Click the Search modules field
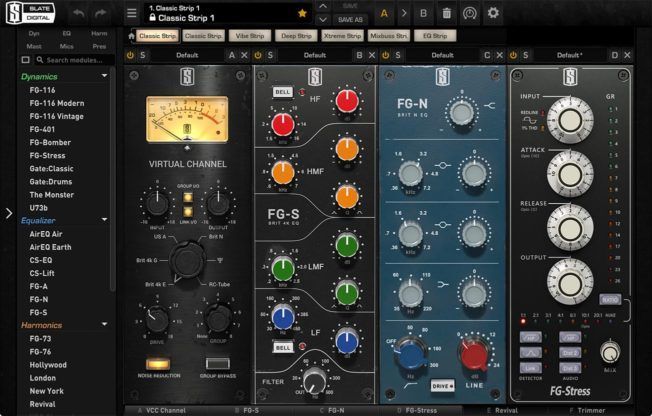 (75, 60)
